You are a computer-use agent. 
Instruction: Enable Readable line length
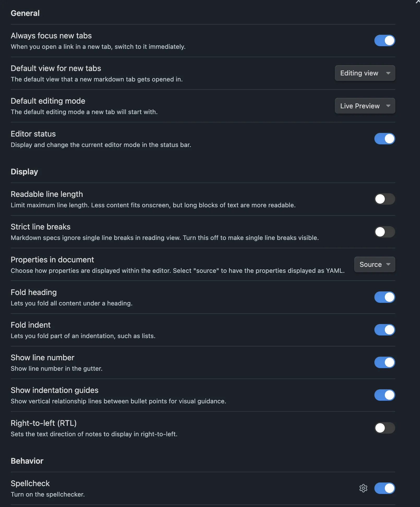coord(385,199)
